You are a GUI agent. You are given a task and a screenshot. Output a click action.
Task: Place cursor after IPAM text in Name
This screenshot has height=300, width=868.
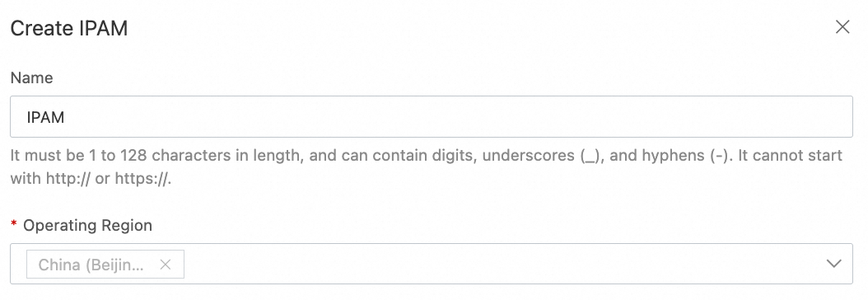click(x=66, y=117)
